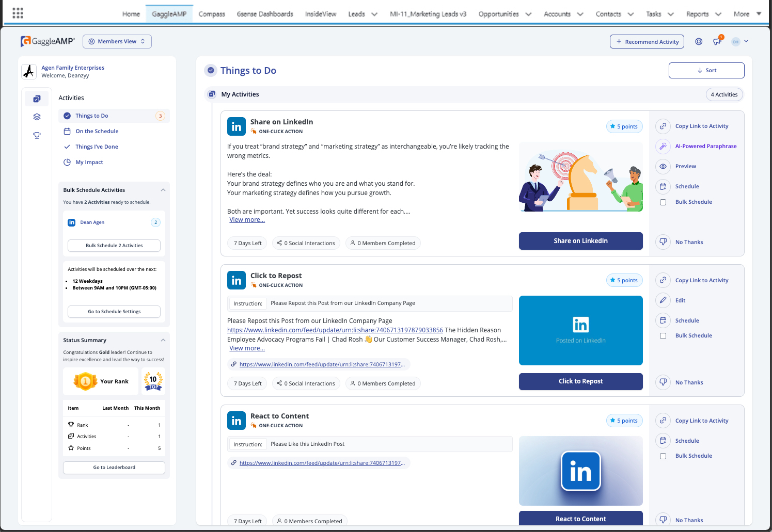Tick Bulk Schedule checkbox for Click to Repost
772x532 pixels.
pyautogui.click(x=663, y=336)
